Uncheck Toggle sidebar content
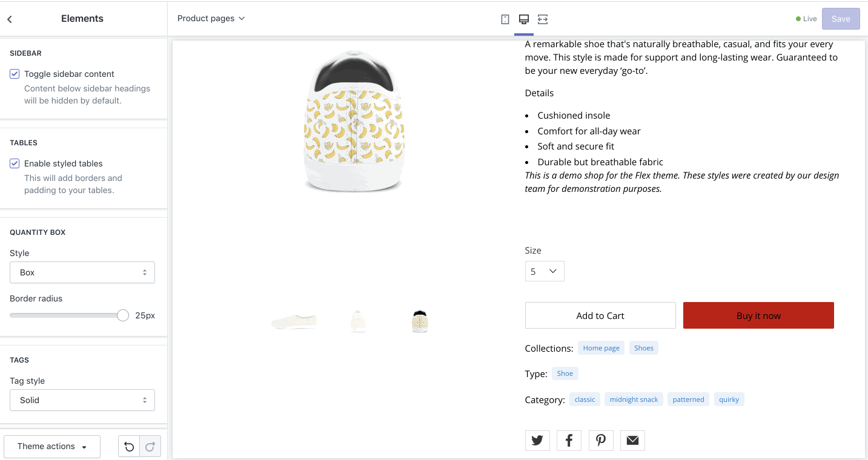The height and width of the screenshot is (460, 868). click(x=14, y=74)
